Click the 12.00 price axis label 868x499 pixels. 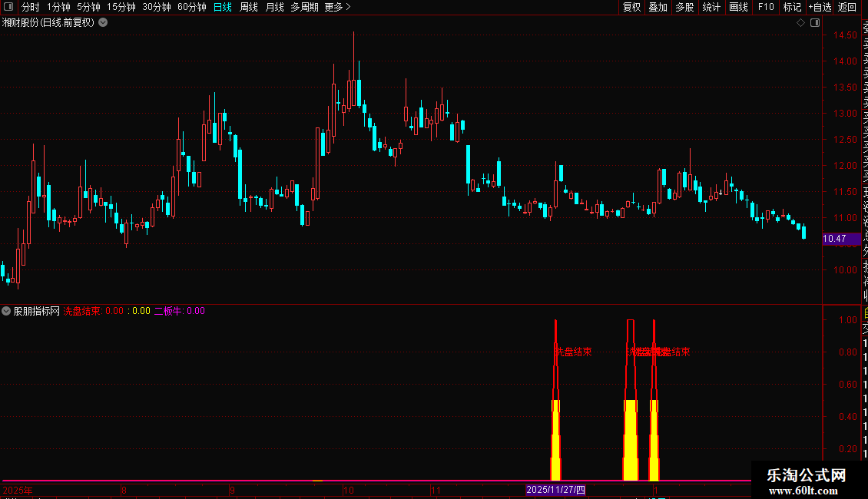[x=845, y=165]
